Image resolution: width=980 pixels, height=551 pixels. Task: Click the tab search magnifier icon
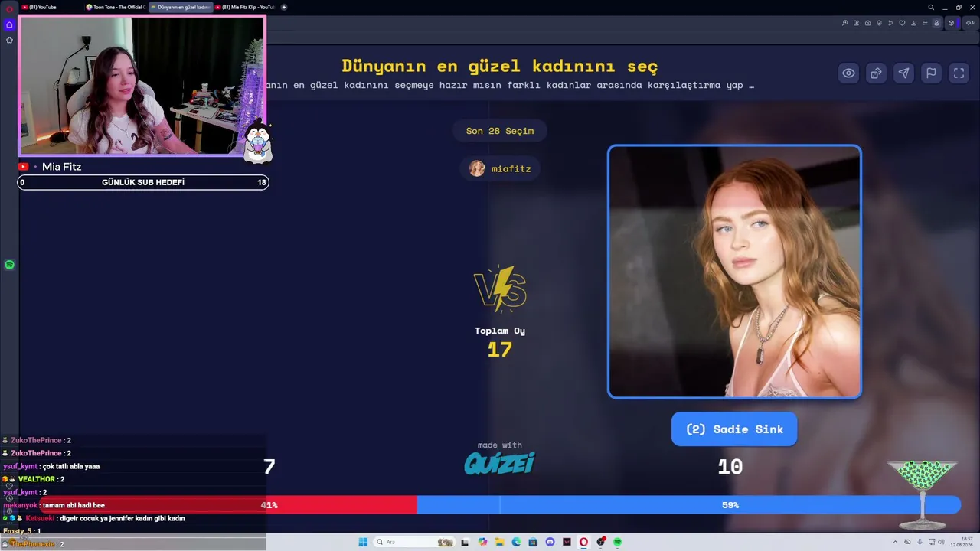[931, 7]
